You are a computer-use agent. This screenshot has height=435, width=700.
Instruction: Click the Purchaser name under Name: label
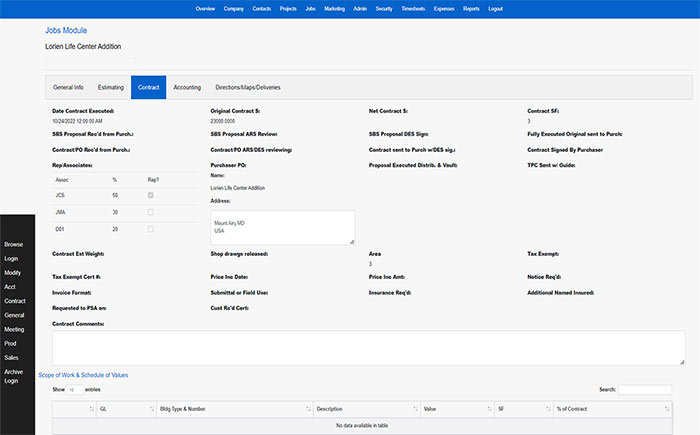[238, 188]
